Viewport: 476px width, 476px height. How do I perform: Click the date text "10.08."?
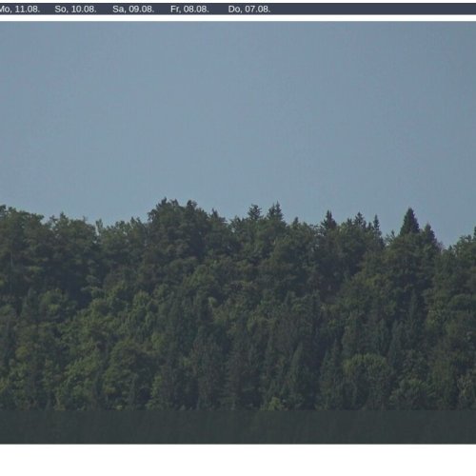coord(84,10)
